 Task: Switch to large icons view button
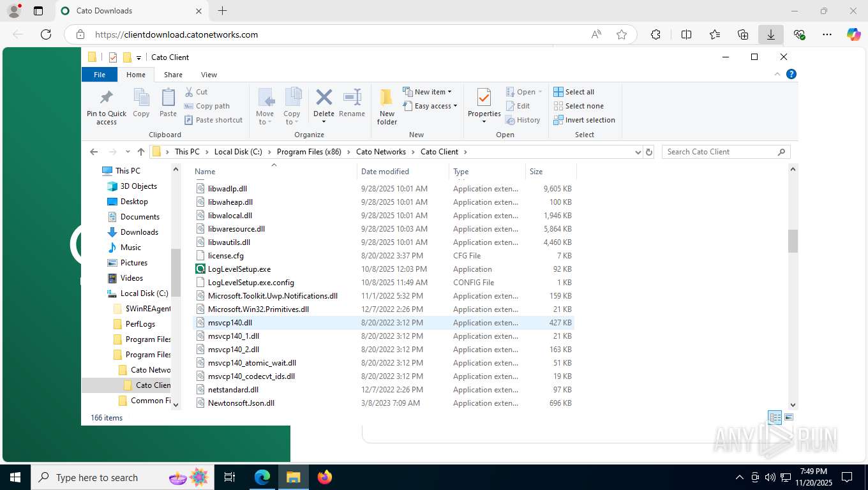click(789, 417)
